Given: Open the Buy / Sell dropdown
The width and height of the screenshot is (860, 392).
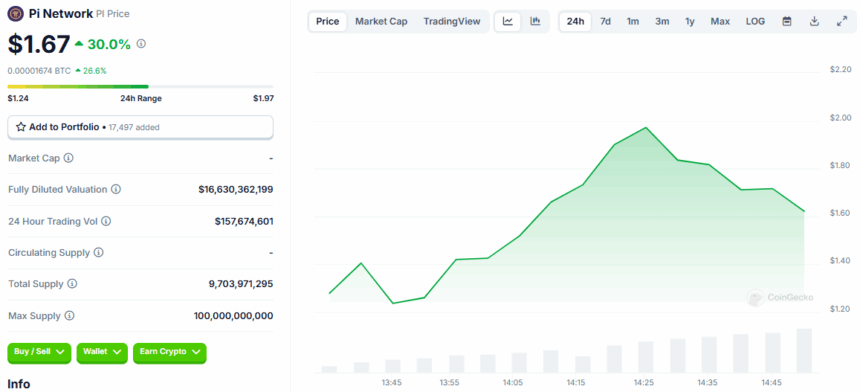Looking at the screenshot, I should [39, 353].
